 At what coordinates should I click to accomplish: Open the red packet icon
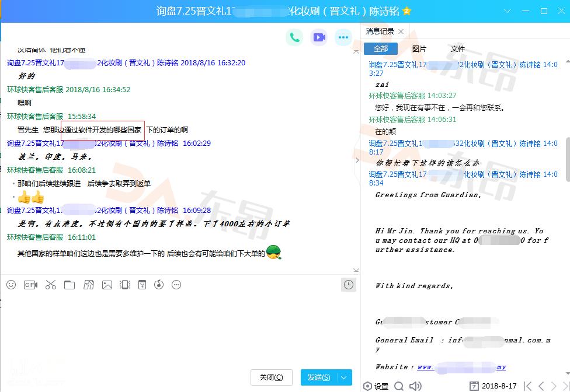point(142,285)
